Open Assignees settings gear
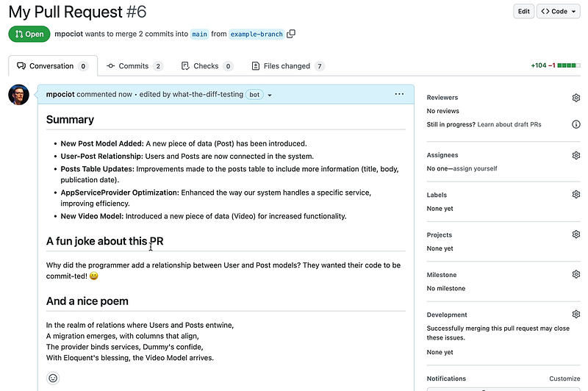This screenshot has width=588, height=391. (x=576, y=155)
